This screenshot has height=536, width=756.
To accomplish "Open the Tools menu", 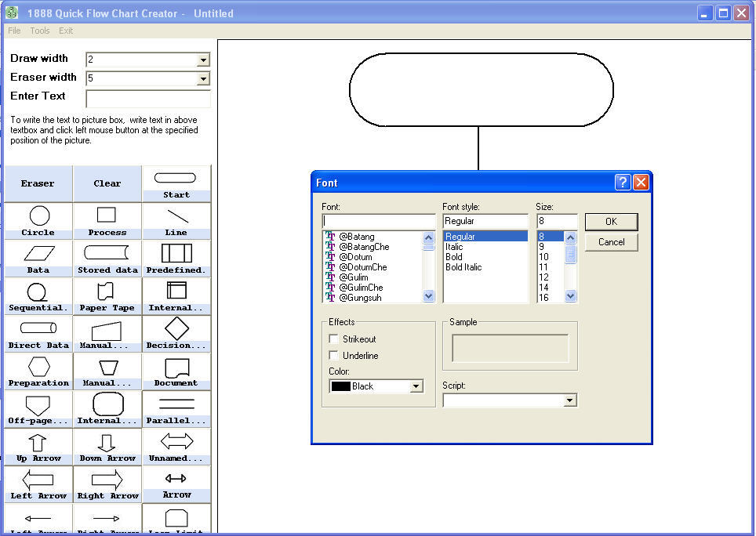I will 40,31.
